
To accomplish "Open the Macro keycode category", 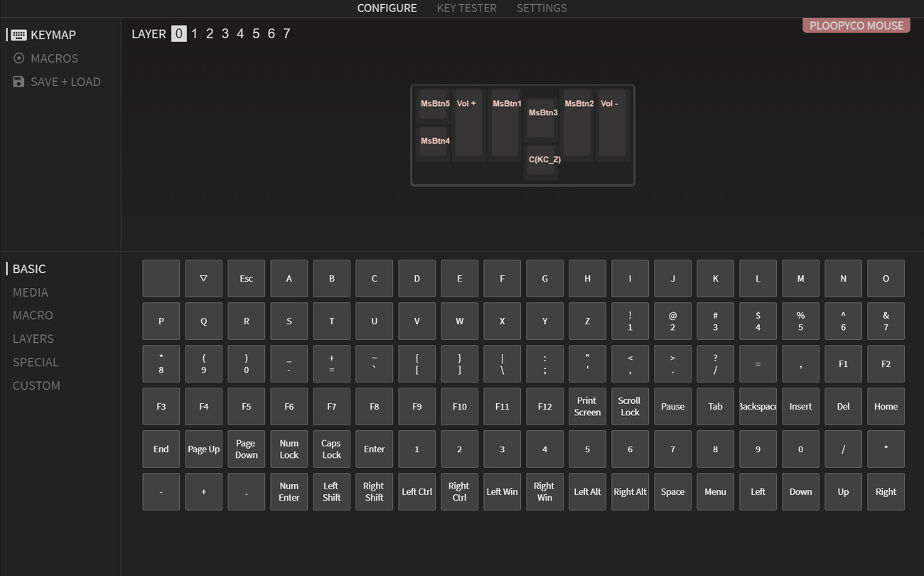I will [x=33, y=315].
